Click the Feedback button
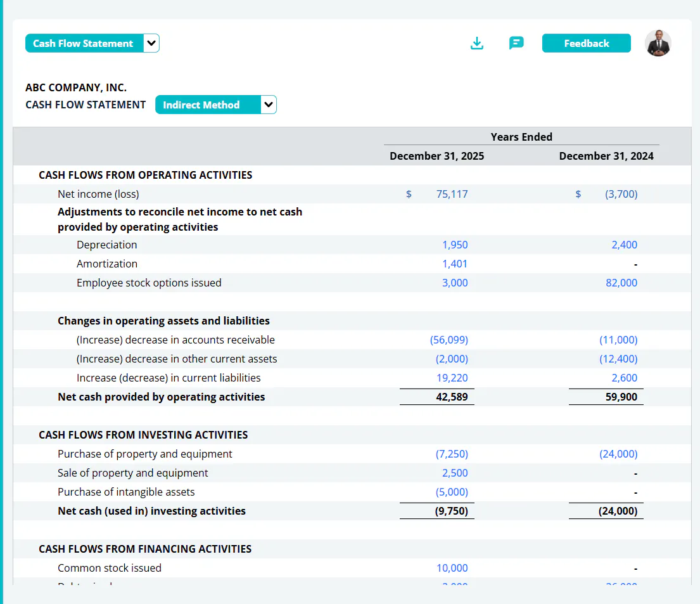Screen dimensions: 700x604 (586, 43)
